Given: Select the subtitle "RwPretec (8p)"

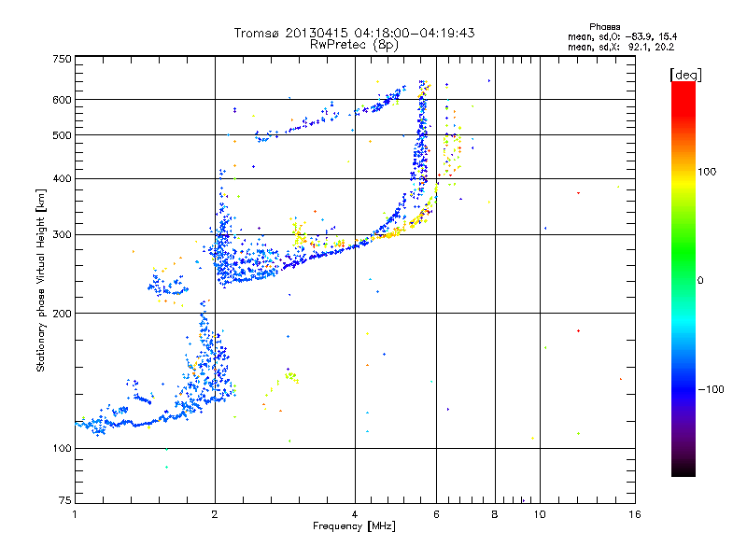Looking at the screenshot, I should (x=354, y=45).
